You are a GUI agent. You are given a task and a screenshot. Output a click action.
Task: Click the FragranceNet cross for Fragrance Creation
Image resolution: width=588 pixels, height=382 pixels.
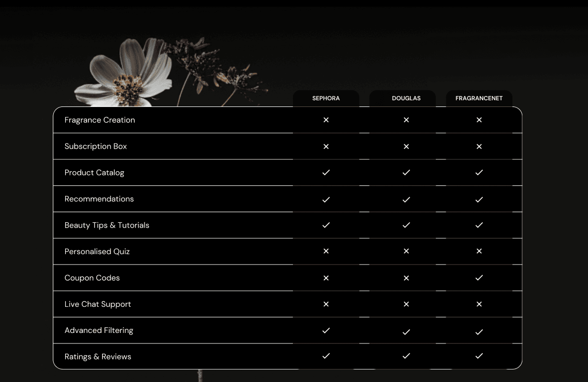coord(479,120)
